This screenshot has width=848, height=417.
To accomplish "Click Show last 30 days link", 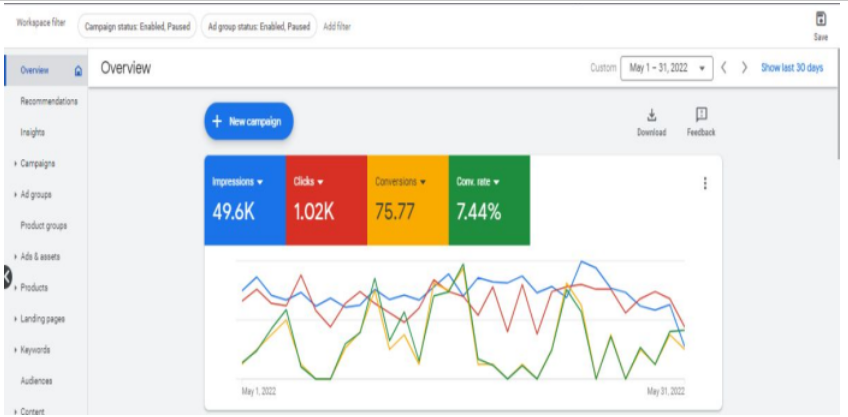I will (x=792, y=68).
